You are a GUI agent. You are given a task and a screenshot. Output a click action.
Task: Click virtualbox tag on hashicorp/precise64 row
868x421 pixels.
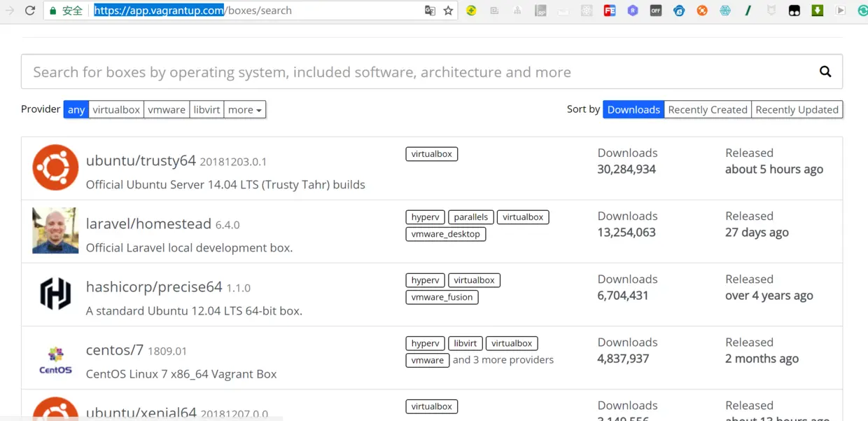[474, 280]
